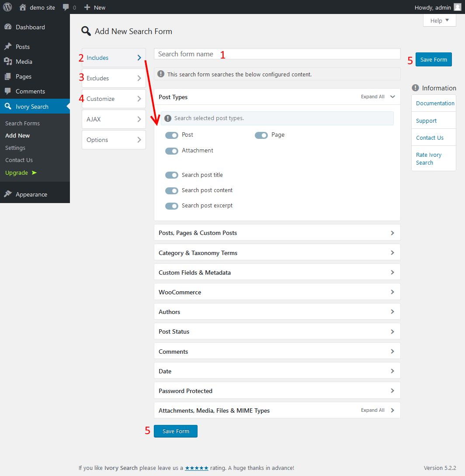Click the WordPress logo icon

[7, 7]
